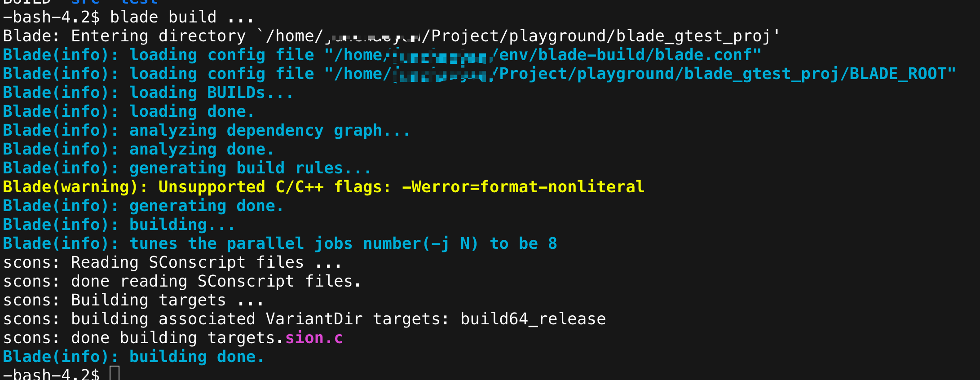The width and height of the screenshot is (980, 380).
Task: Click the magenta 'sion.c' text
Action: (314, 338)
